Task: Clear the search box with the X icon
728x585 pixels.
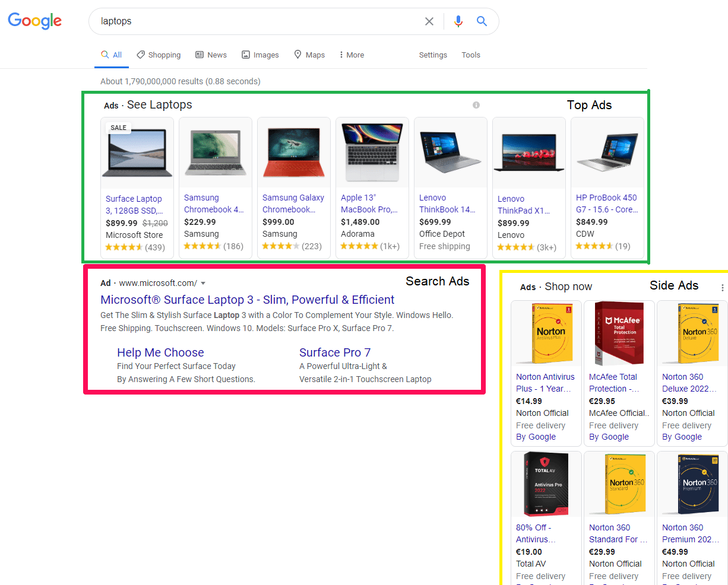Action: 429,21
